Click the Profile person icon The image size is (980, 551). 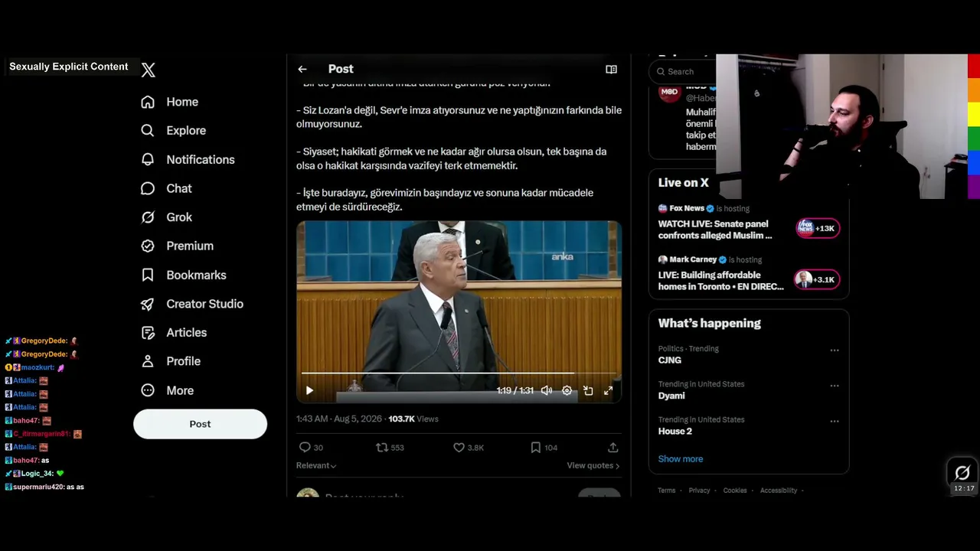click(148, 361)
